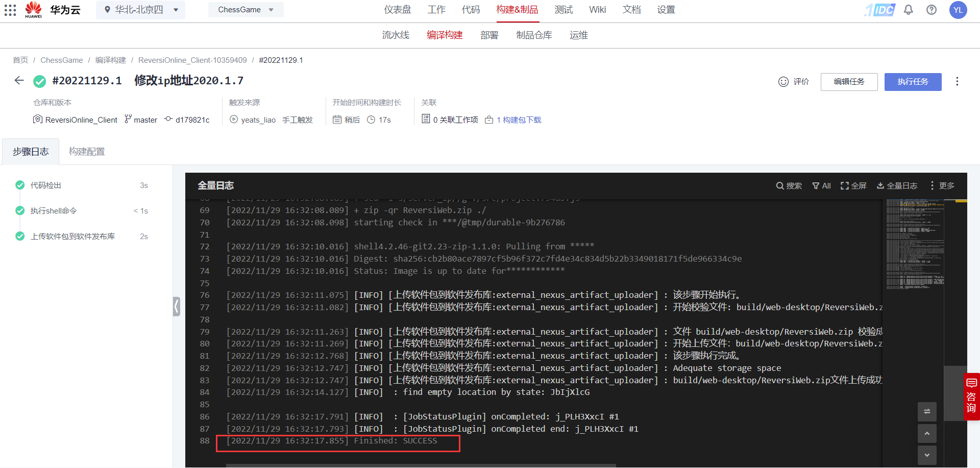This screenshot has height=468, width=980.
Task: Open the notifications bell
Action: (909, 10)
